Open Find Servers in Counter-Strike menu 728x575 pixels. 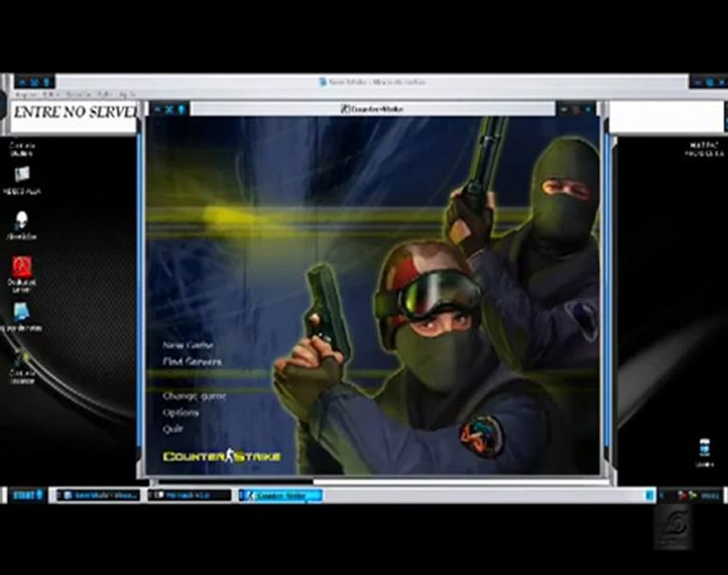pyautogui.click(x=192, y=361)
